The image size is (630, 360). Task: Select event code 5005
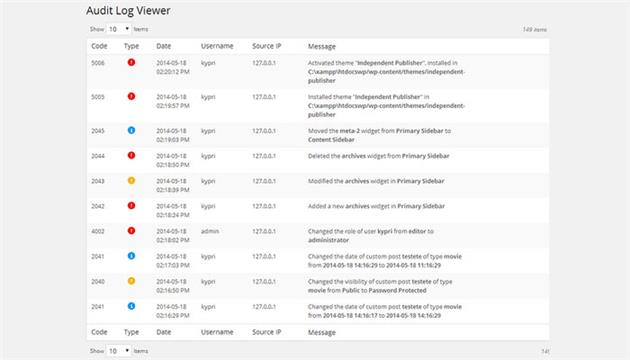pyautogui.click(x=98, y=97)
